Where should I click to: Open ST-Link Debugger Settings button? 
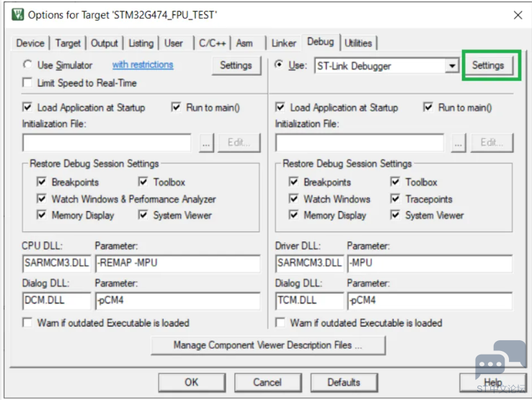(488, 65)
